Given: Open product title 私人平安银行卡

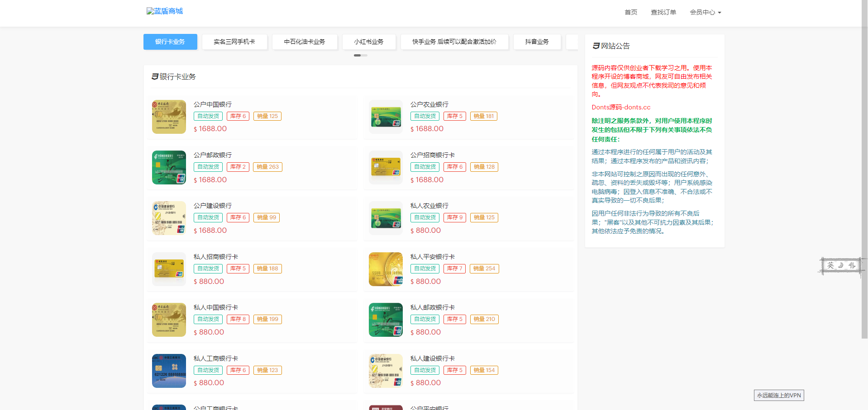Looking at the screenshot, I should 433,257.
